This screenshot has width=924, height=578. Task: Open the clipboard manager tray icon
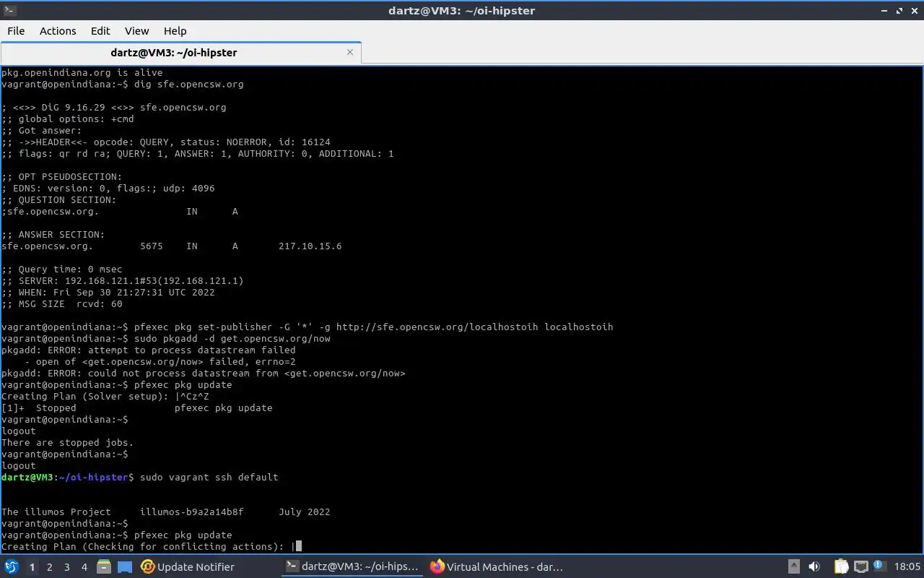pyautogui.click(x=842, y=566)
